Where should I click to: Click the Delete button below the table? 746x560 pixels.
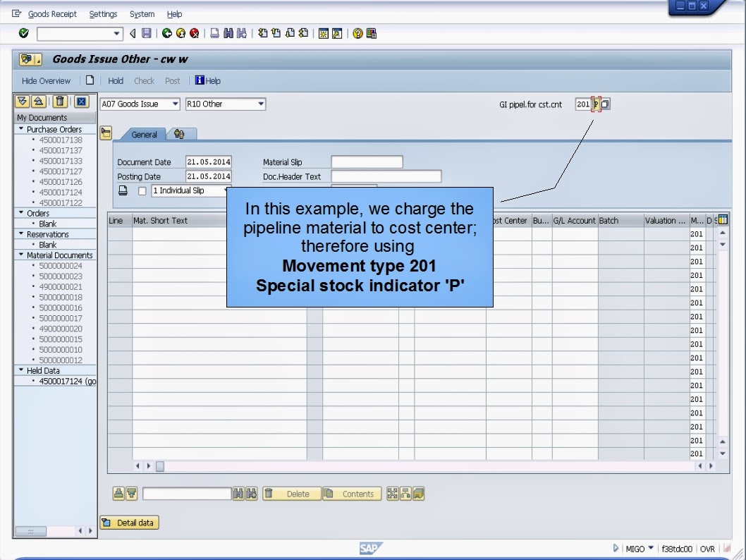(292, 494)
